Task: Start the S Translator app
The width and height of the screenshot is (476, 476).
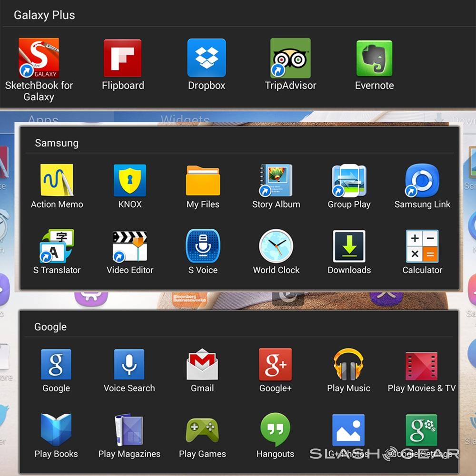Action: [x=57, y=246]
